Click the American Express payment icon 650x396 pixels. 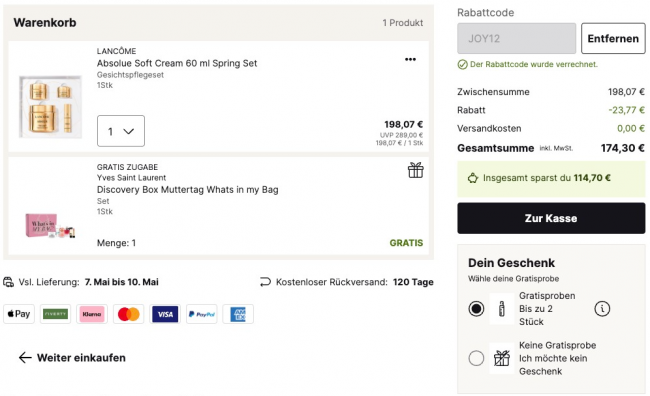238,314
